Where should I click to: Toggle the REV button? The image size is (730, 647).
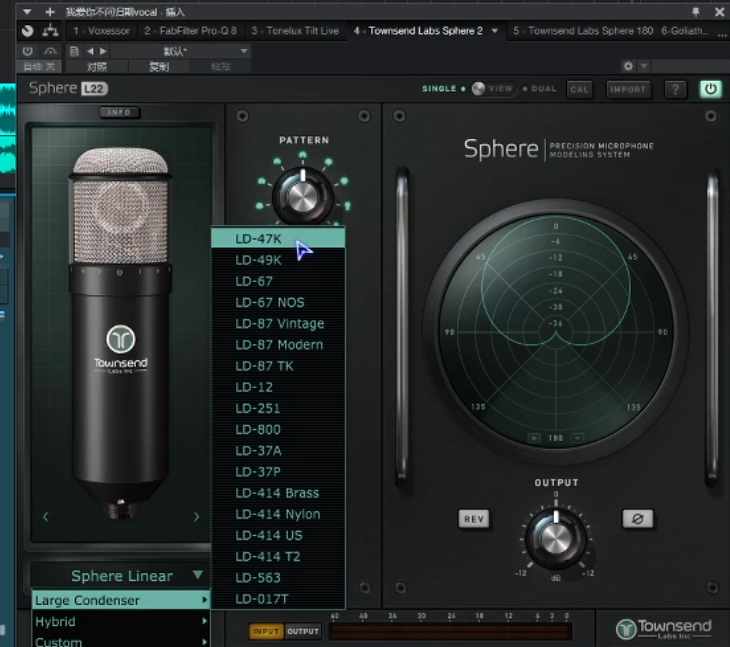click(x=474, y=519)
